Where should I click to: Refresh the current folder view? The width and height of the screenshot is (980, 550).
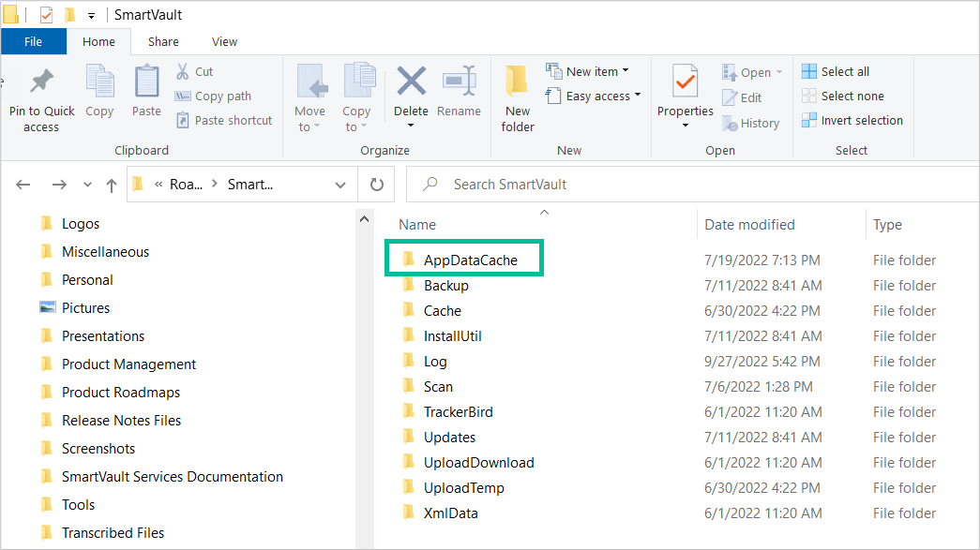click(377, 185)
